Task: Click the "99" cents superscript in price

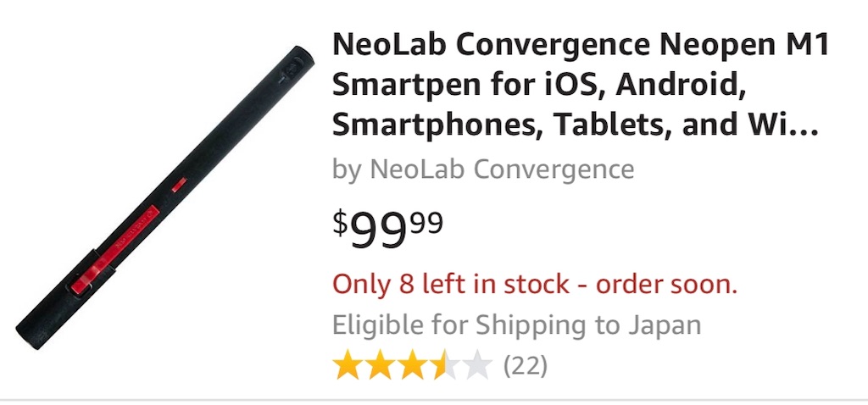Action: pyautogui.click(x=426, y=223)
